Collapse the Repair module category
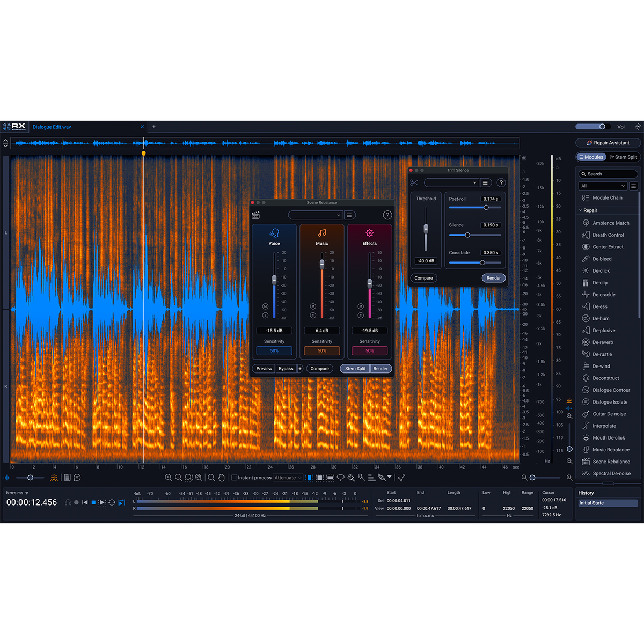Viewport: 644px width, 644px height. click(x=581, y=210)
